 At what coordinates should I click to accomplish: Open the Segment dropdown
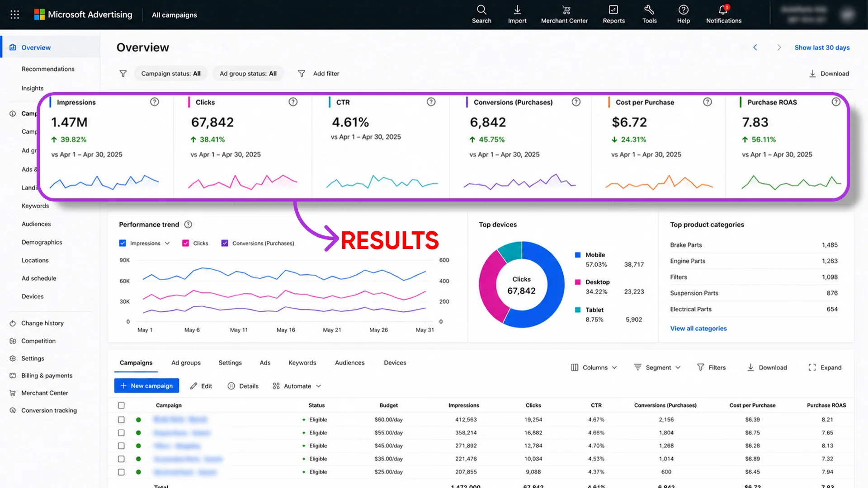pyautogui.click(x=657, y=367)
